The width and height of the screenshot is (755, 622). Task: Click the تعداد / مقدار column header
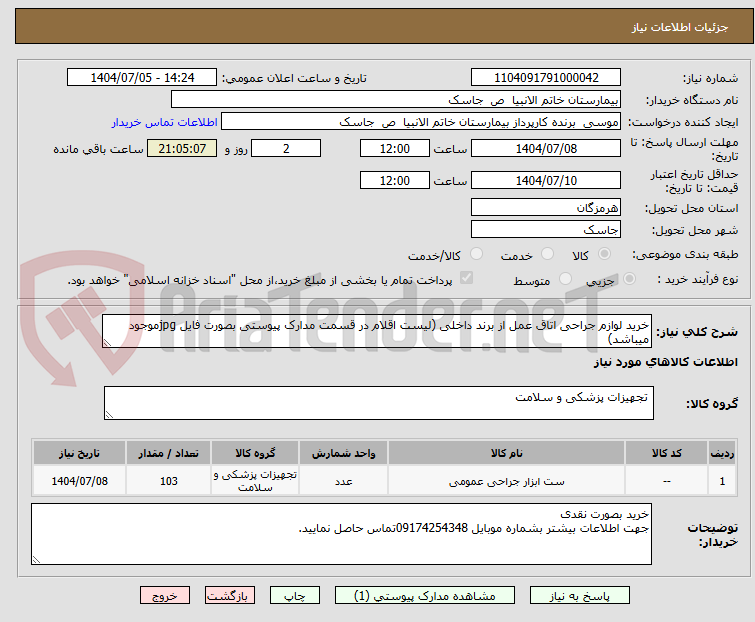pos(169,453)
